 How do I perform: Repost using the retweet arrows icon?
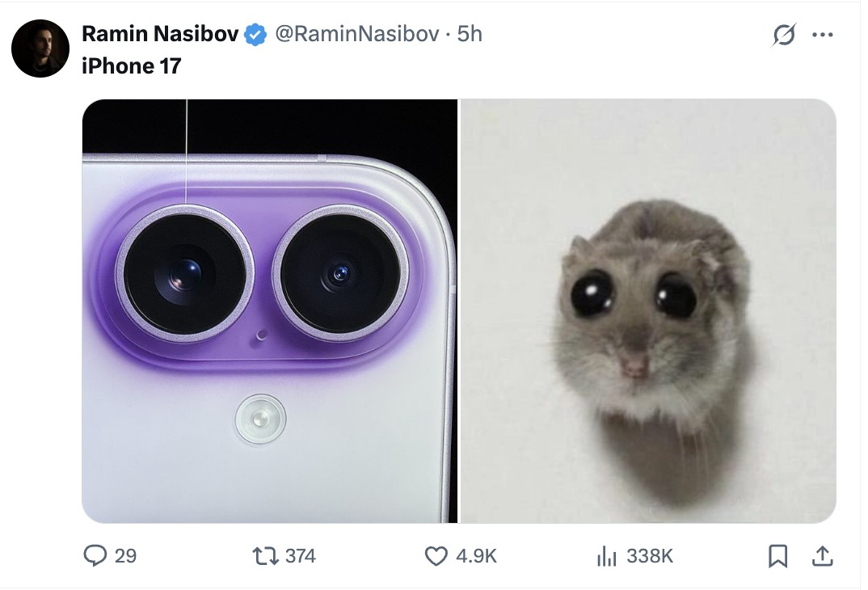coord(263,555)
